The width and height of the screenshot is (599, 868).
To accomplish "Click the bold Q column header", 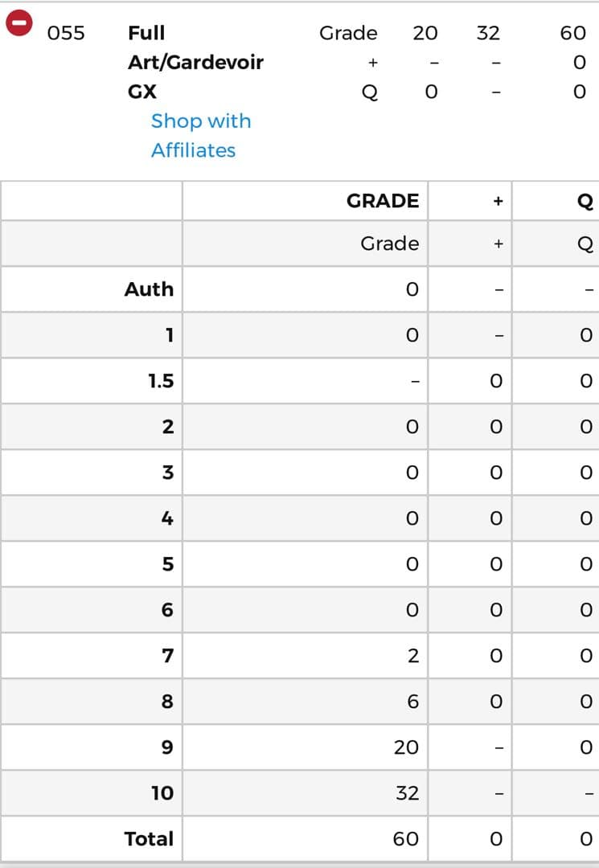I will click(x=585, y=201).
